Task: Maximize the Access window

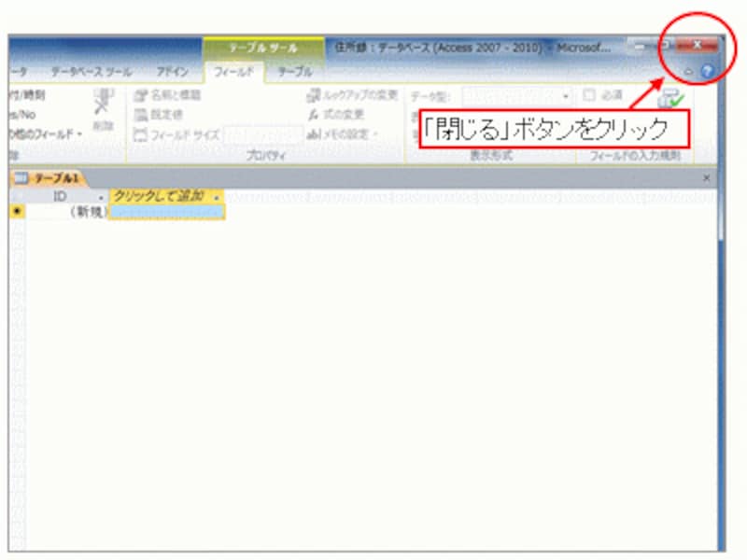Action: tap(665, 45)
